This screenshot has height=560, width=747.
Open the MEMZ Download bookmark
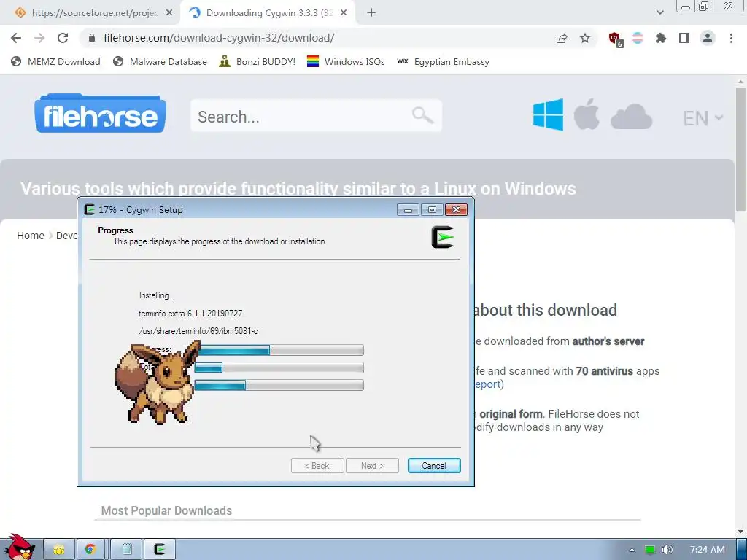55,62
